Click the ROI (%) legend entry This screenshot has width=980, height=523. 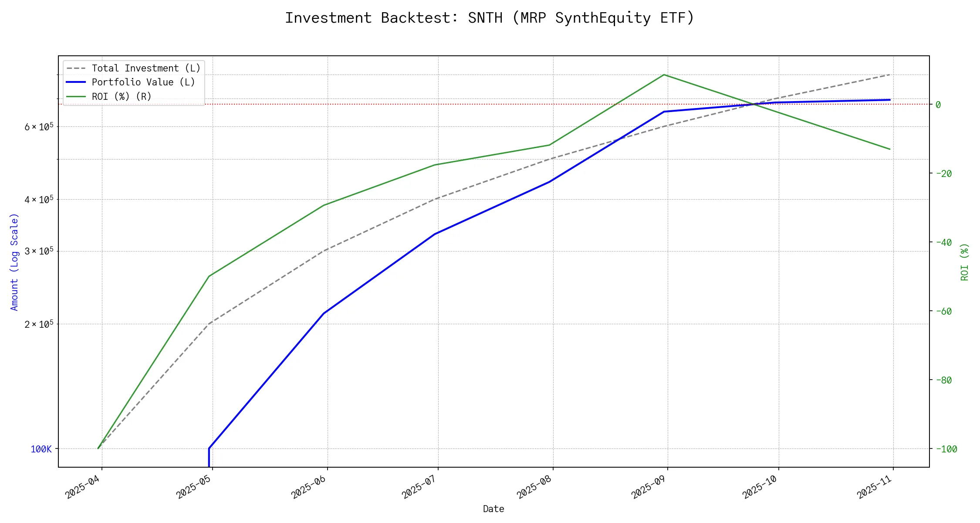point(122,96)
